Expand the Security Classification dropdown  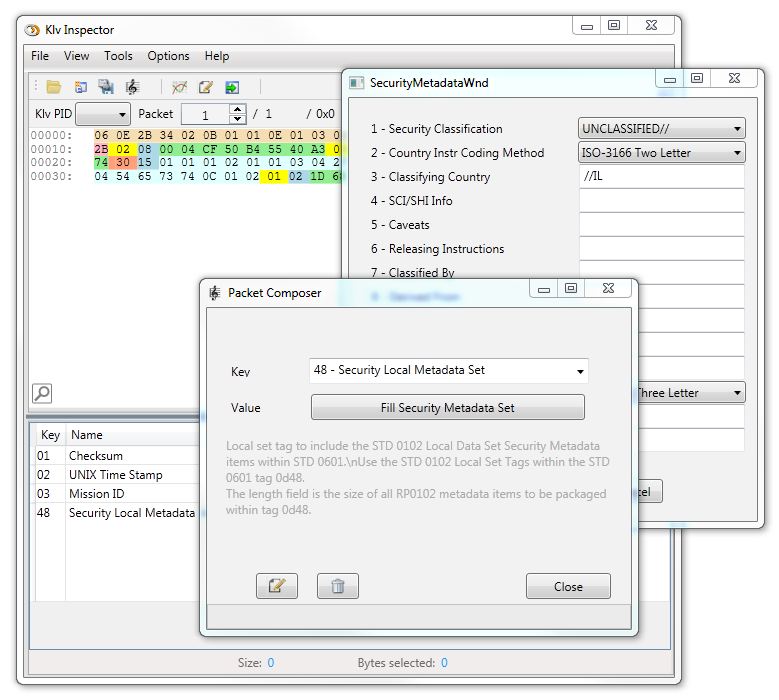coord(662,129)
